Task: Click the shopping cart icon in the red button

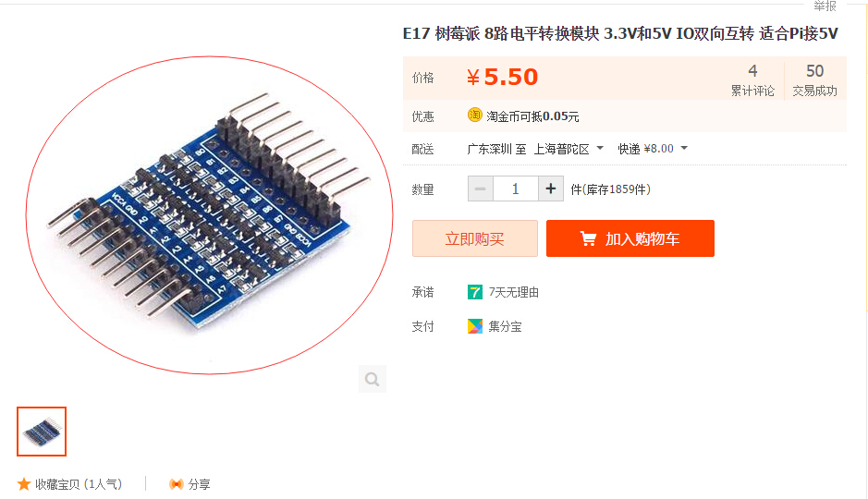Action: (588, 238)
